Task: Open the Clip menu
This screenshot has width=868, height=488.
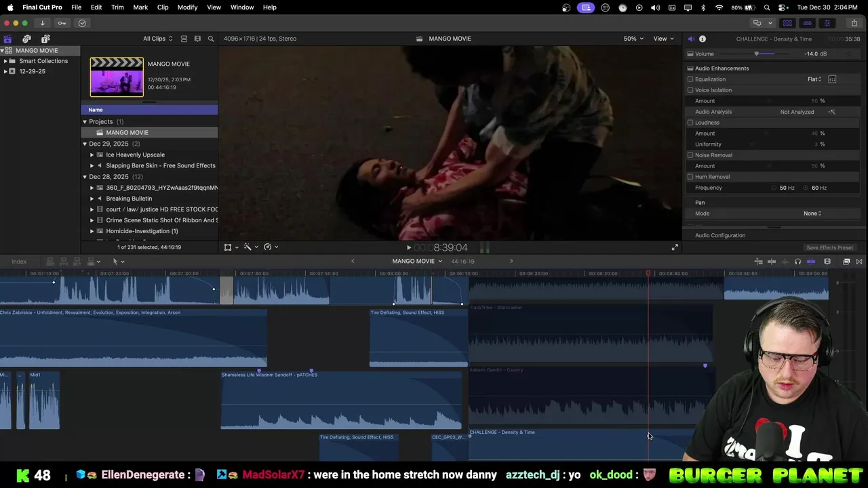Action: pyautogui.click(x=163, y=7)
